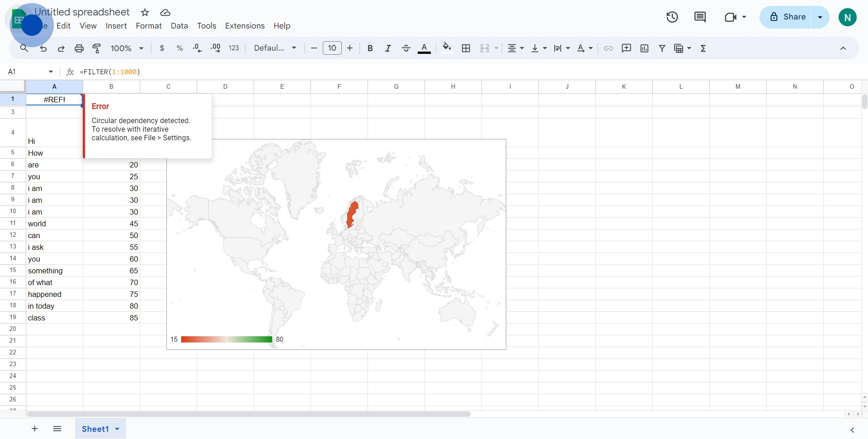Toggle italic formatting

387,48
